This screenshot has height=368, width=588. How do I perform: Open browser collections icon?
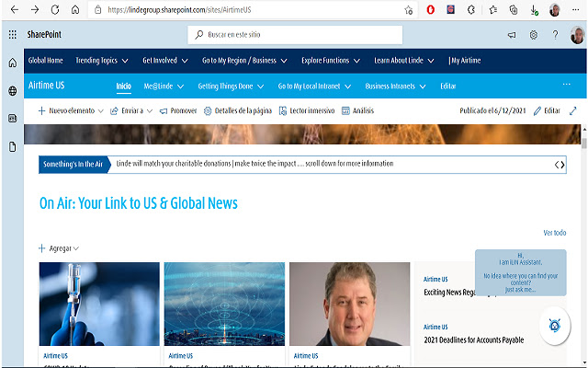[514, 10]
